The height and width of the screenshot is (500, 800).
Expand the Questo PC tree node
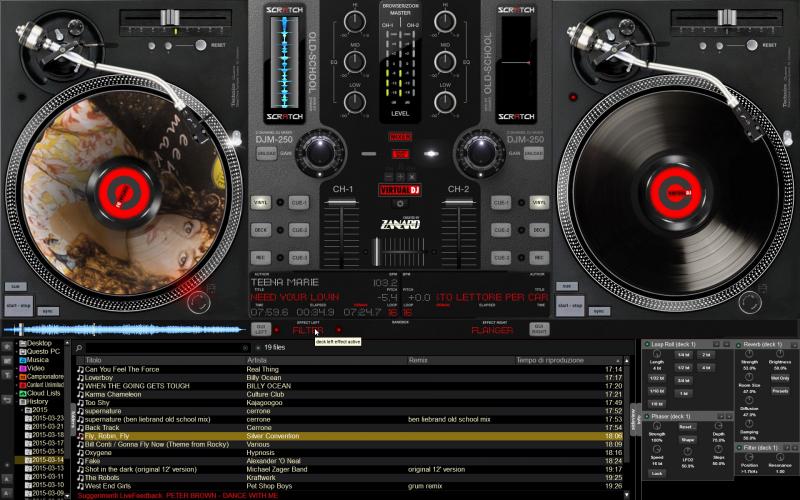pyautogui.click(x=17, y=352)
